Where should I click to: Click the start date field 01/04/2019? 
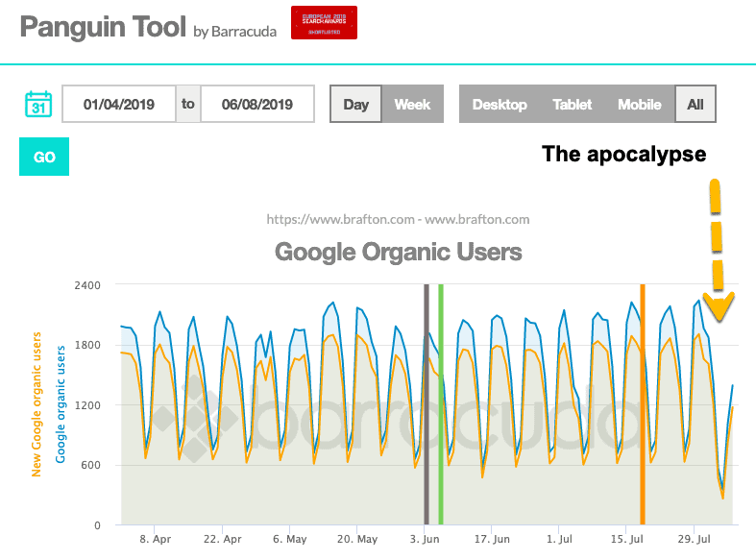tap(119, 104)
